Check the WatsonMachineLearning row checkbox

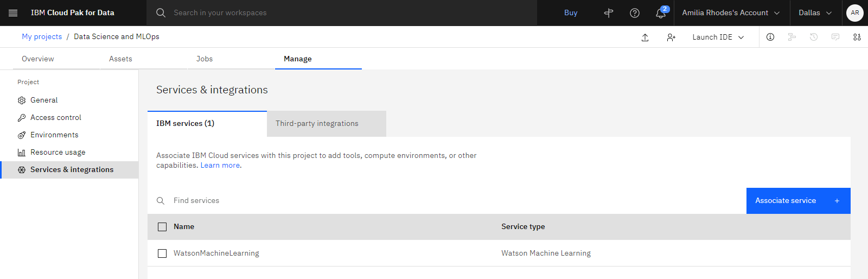coord(162,253)
